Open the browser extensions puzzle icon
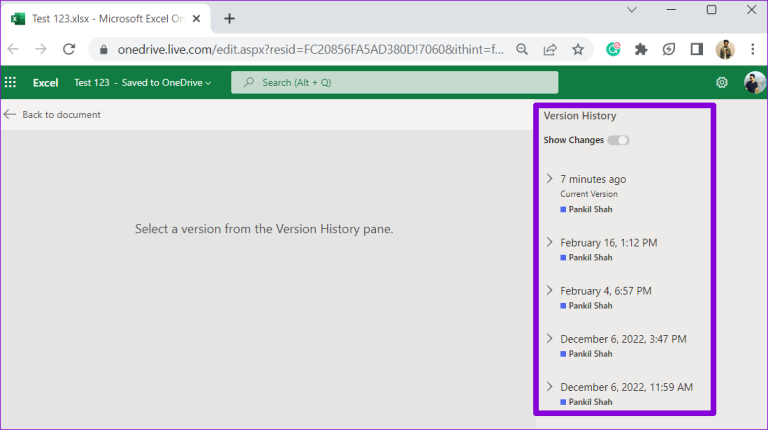The image size is (768, 430). pyautogui.click(x=641, y=49)
